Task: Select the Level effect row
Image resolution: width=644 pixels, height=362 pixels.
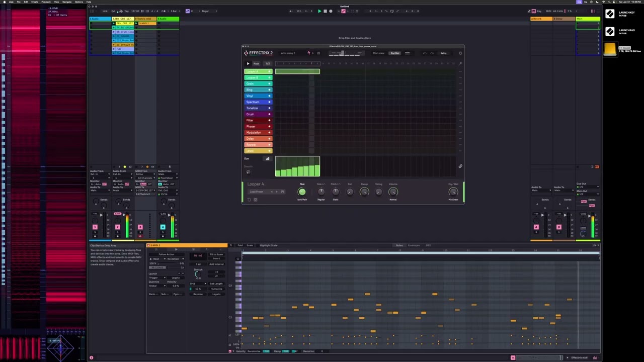Action: coord(258,150)
